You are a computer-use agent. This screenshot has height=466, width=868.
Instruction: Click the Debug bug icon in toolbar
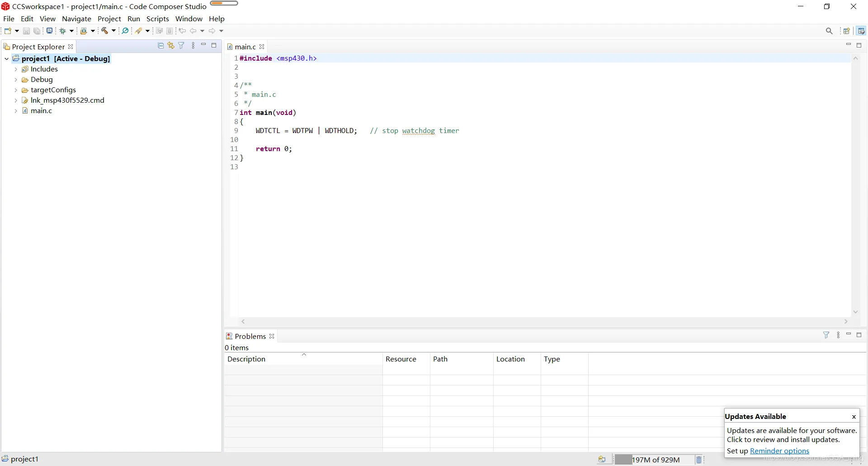coord(63,31)
